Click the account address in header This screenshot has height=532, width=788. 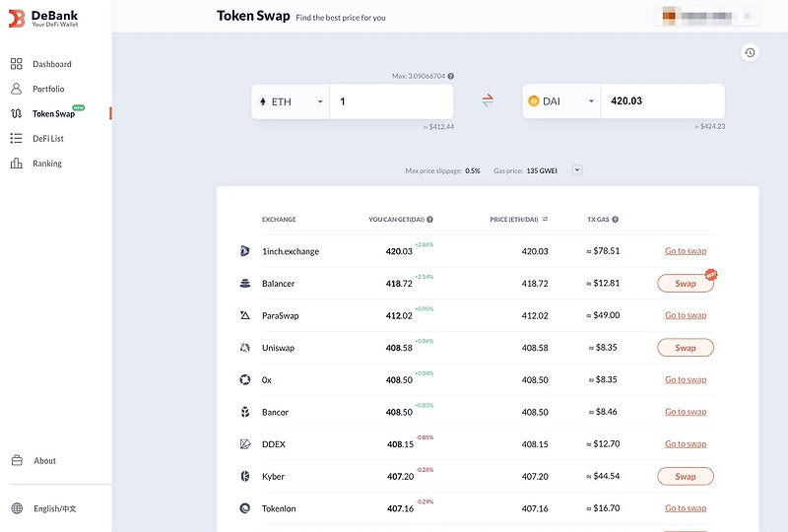coord(706,16)
